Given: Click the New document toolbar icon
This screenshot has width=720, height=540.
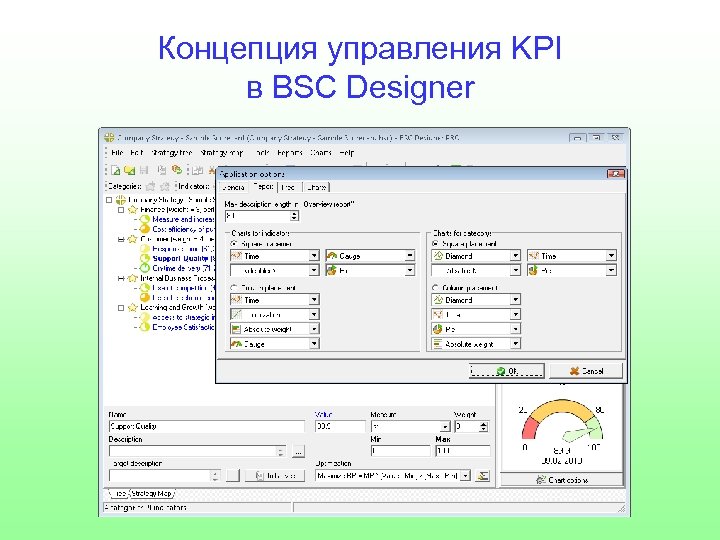Looking at the screenshot, I should coord(116,170).
